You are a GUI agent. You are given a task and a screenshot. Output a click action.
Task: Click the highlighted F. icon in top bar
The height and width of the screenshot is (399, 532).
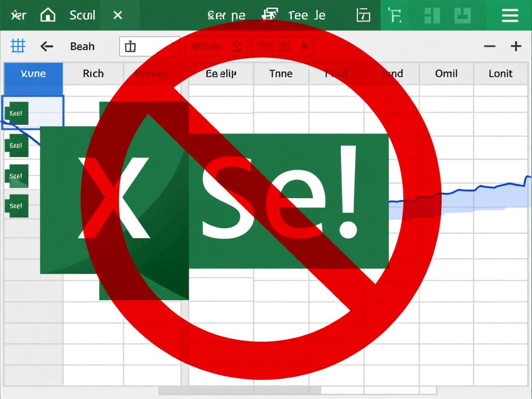pos(394,15)
